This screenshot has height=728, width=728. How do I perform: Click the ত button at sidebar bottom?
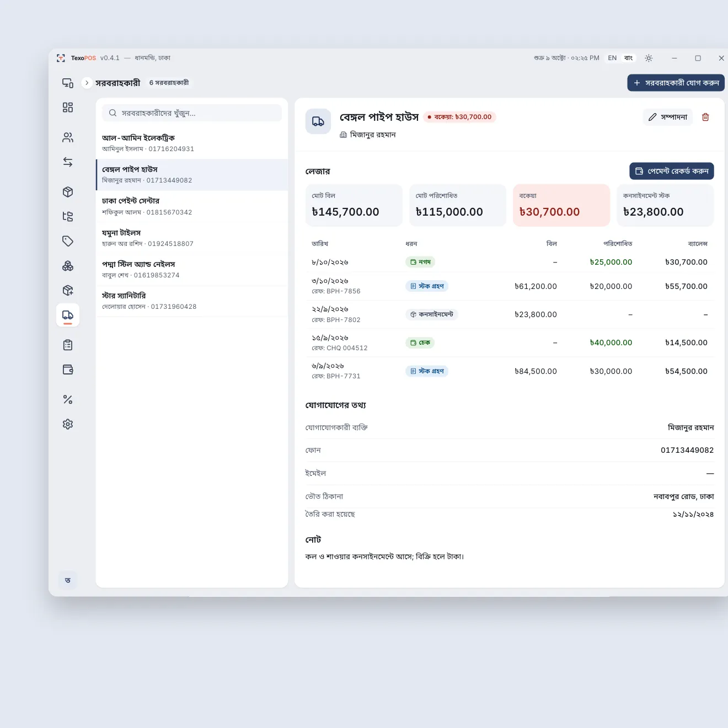coord(68,580)
